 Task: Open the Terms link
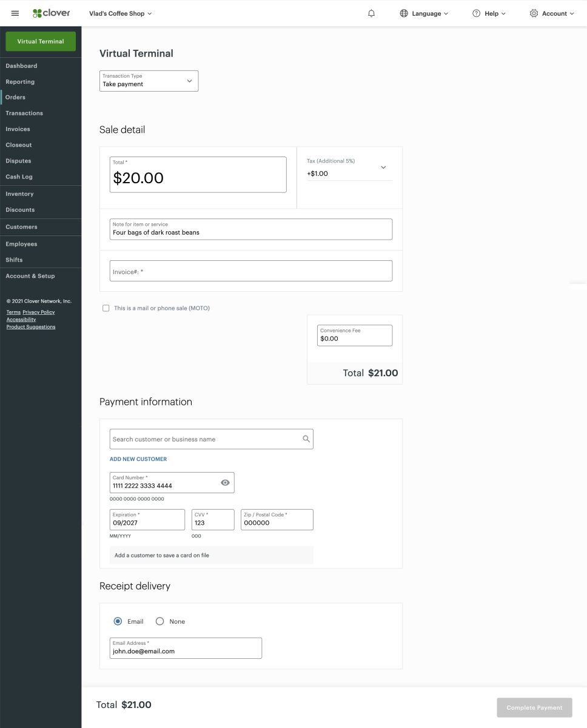[x=13, y=312]
